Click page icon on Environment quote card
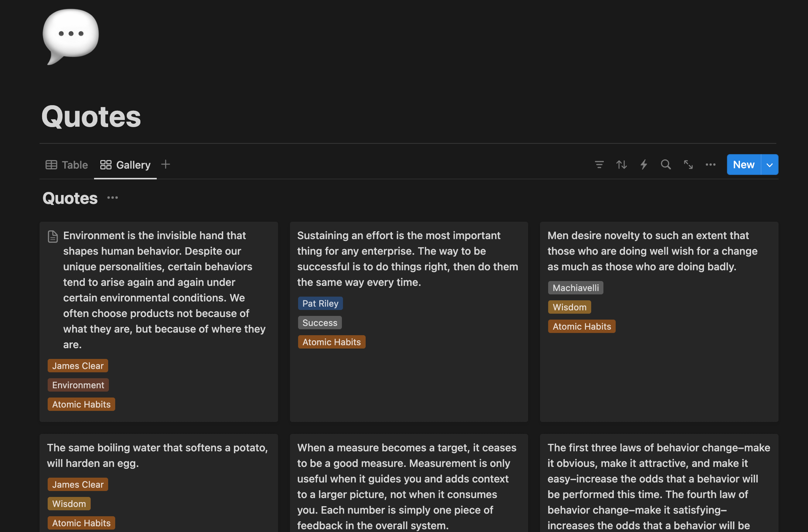 (53, 236)
